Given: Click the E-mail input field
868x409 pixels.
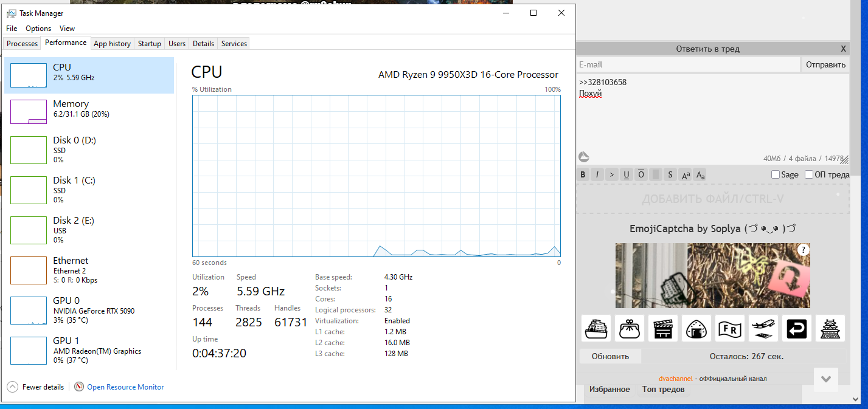Looking at the screenshot, I should click(x=688, y=64).
